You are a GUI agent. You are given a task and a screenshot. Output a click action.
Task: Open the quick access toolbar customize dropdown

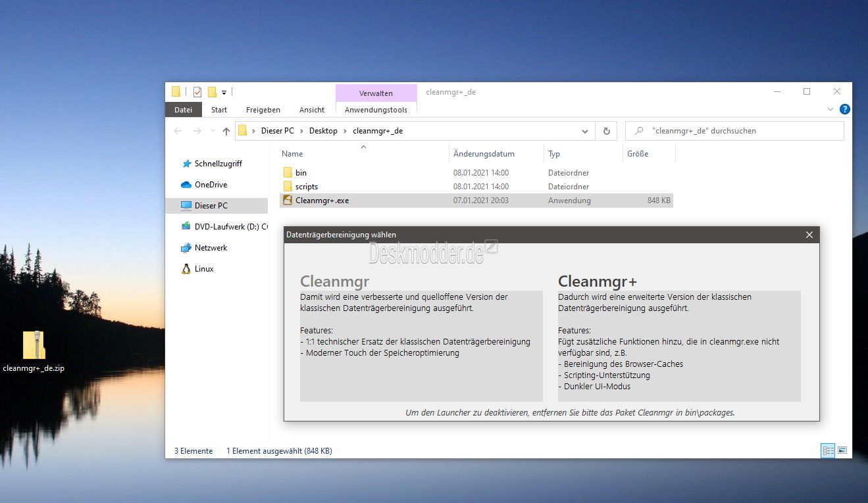point(224,92)
